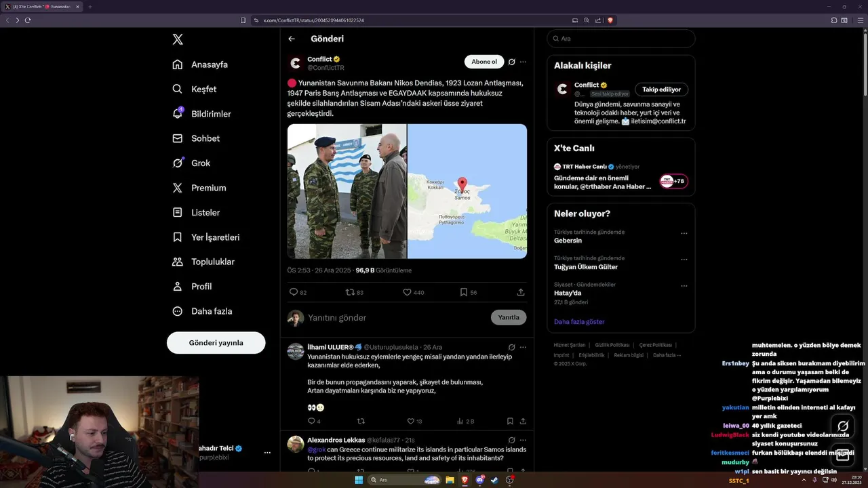Open three-dot menu on Alexandros Lekkas reply
This screenshot has width=868, height=488.
click(523, 440)
